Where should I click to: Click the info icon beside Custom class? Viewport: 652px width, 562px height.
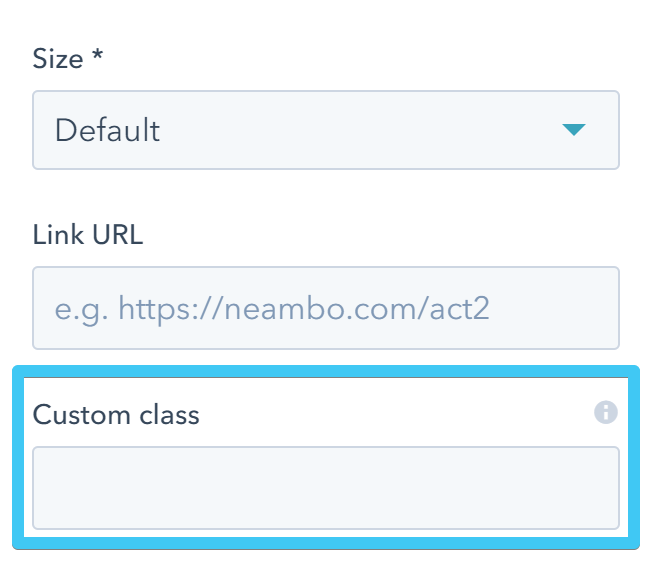click(x=605, y=412)
